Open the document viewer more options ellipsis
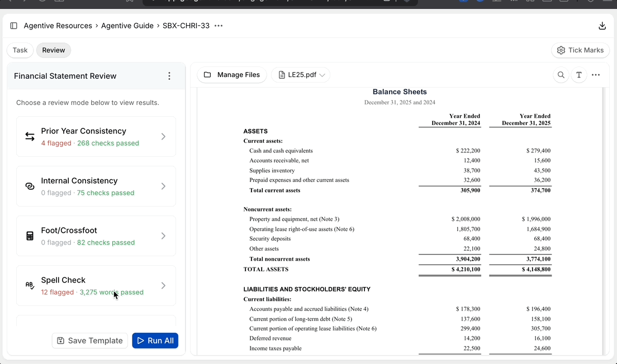The image size is (617, 364). click(x=596, y=75)
